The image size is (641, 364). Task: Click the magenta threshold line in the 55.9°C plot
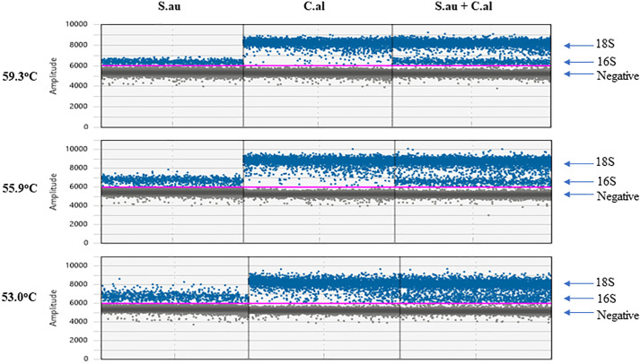tap(326, 187)
